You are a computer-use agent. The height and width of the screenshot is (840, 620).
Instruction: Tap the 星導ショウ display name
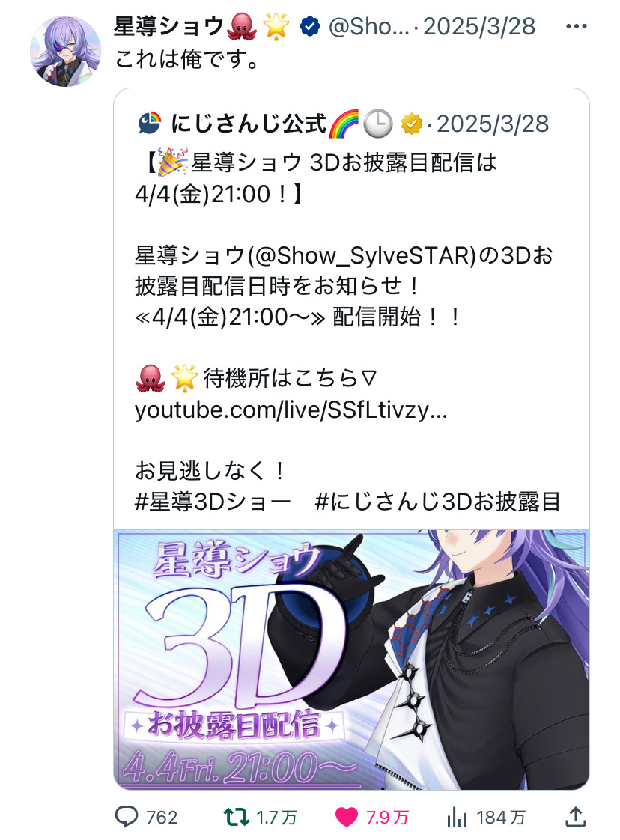coord(168,26)
